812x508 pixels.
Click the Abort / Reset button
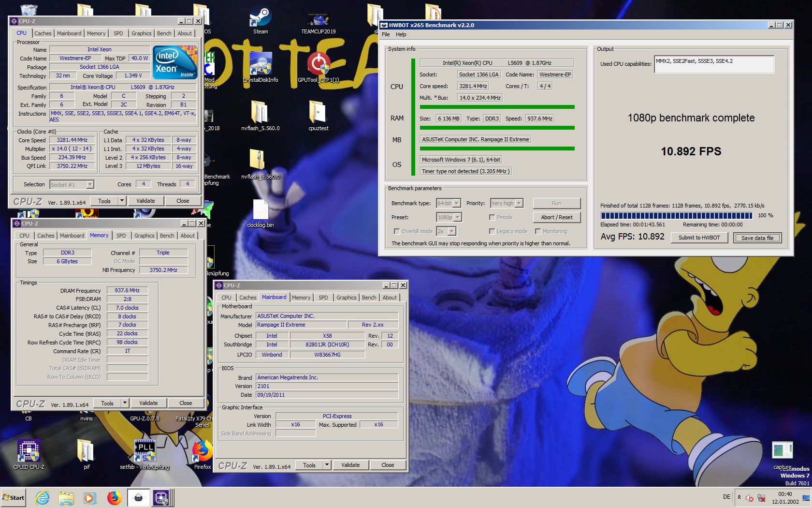point(557,217)
